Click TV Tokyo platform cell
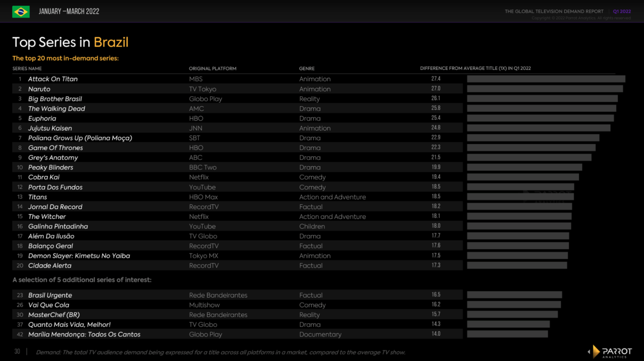The image size is (644, 361). click(203, 89)
